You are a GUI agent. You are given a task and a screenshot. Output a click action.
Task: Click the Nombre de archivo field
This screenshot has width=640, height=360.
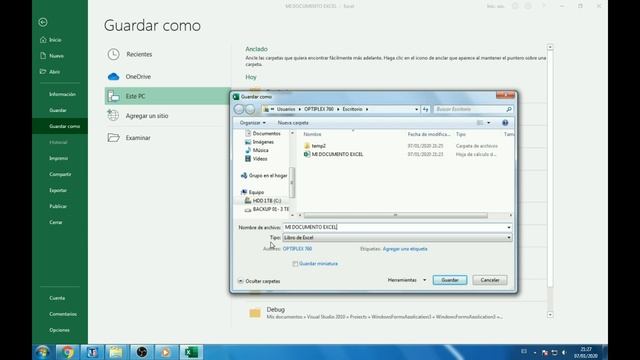point(394,227)
